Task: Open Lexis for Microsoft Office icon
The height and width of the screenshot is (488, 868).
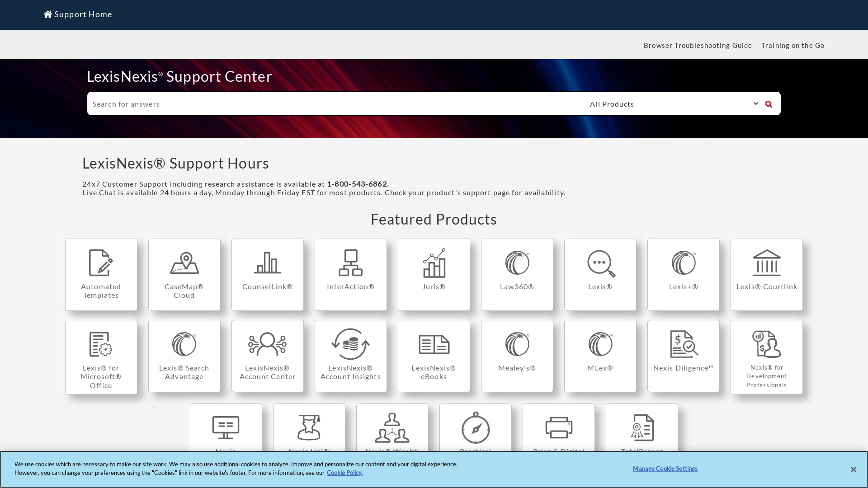Action: pyautogui.click(x=101, y=344)
